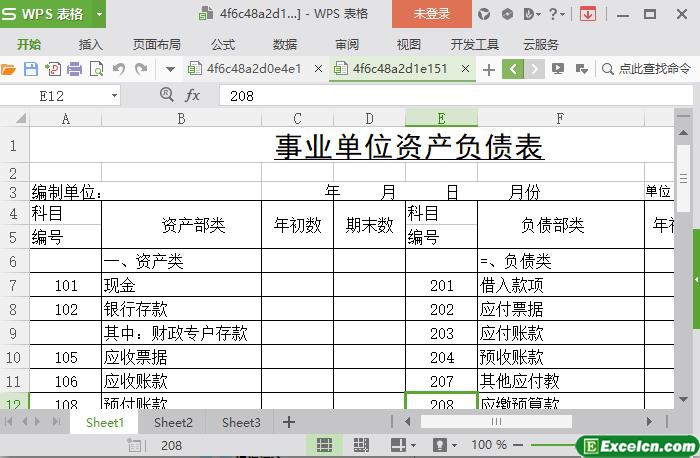
Task: Click the red download arrow icon
Action: click(x=588, y=14)
